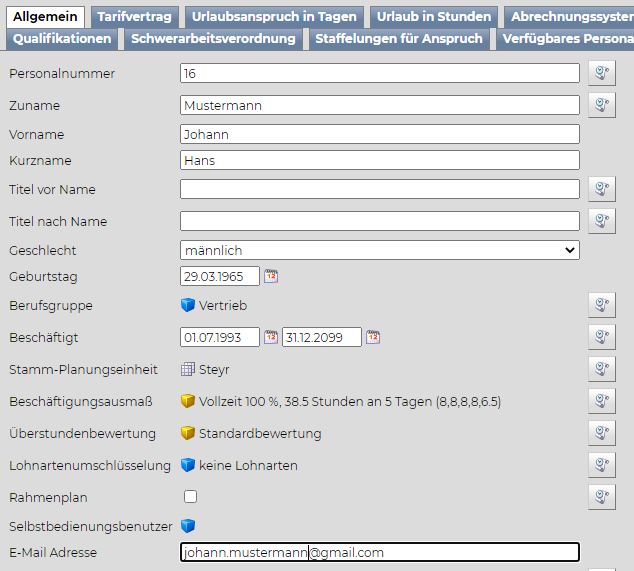Click the Selbstbedienungsbenutzer cube icon

pyautogui.click(x=188, y=526)
